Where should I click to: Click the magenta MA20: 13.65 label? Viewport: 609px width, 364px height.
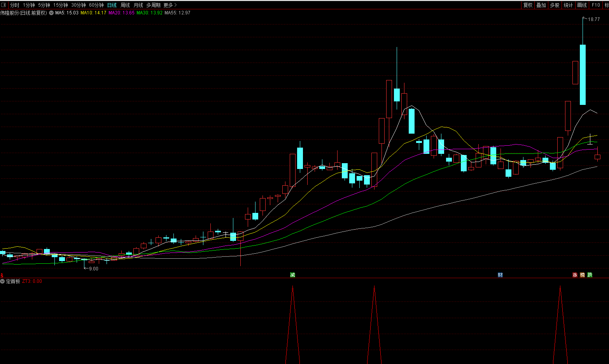coord(122,13)
